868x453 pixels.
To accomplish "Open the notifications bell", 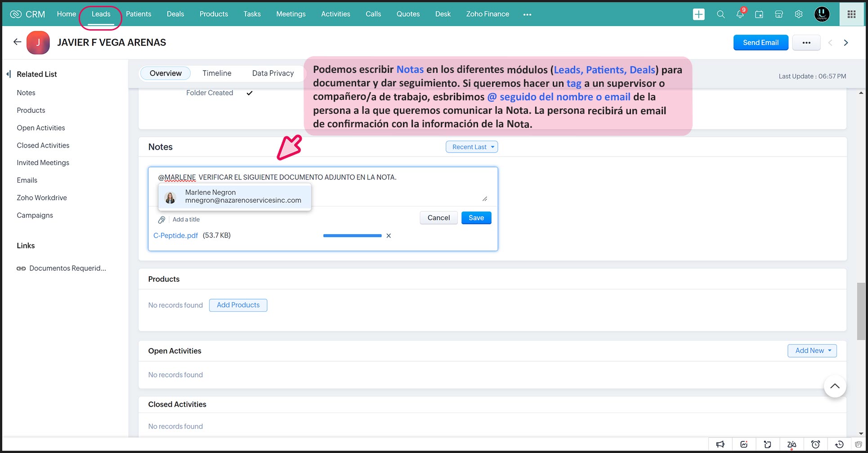I will click(740, 14).
